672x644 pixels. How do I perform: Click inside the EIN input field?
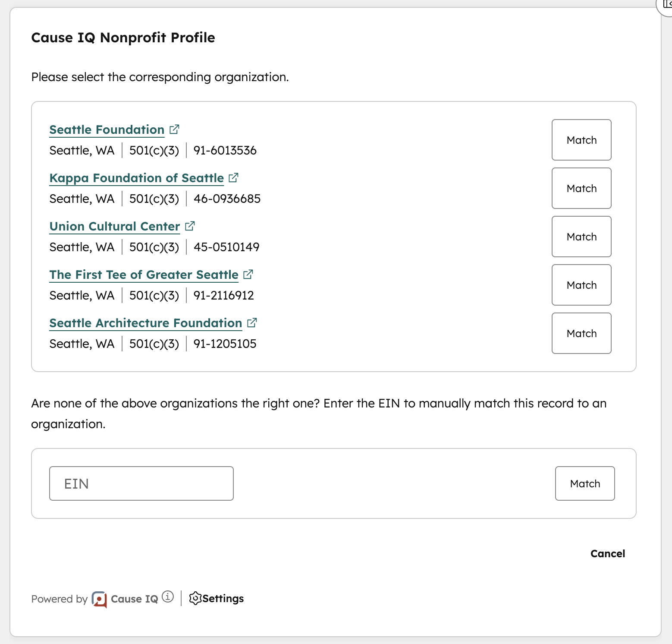(141, 483)
